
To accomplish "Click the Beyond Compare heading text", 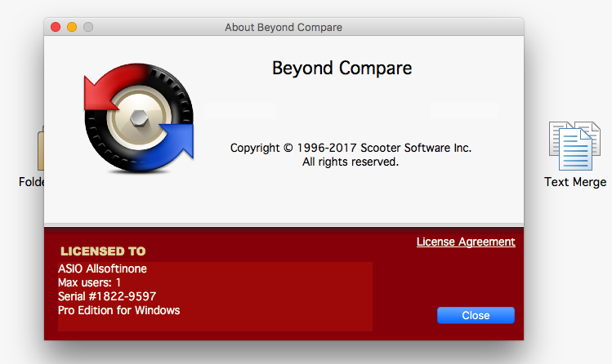I will 342,68.
